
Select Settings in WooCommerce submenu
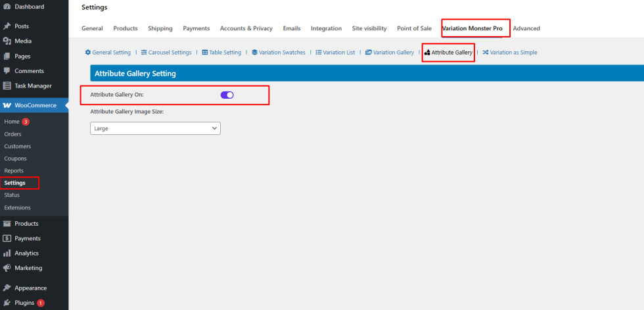point(14,182)
